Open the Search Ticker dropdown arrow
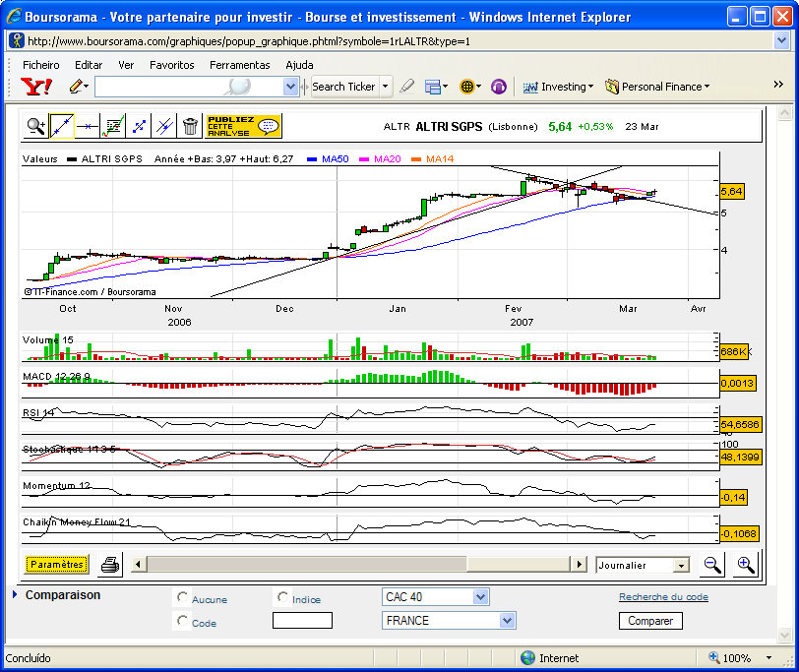Viewport: 799px width, 672px height. 386,87
